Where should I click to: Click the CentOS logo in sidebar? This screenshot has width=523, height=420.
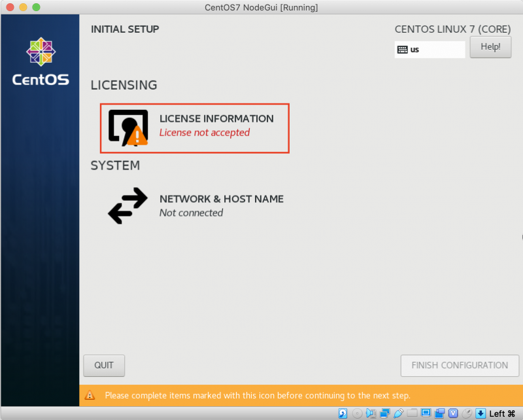click(x=41, y=61)
